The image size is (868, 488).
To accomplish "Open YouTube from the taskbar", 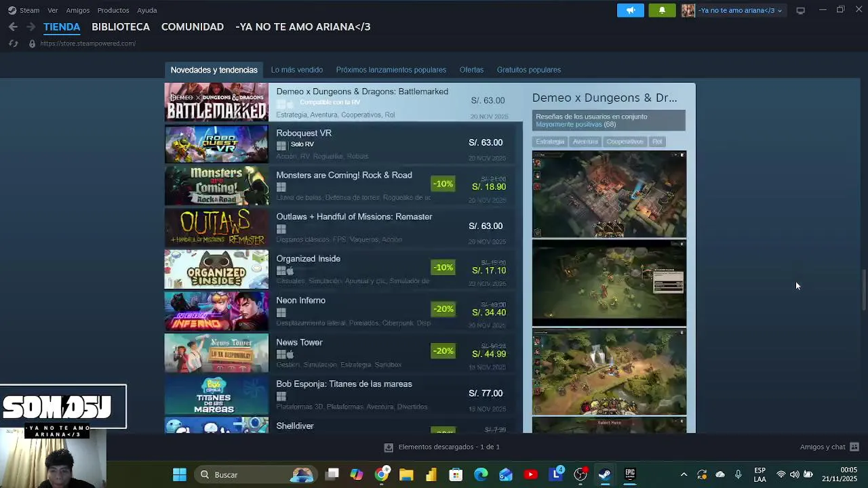I will pos(530,474).
